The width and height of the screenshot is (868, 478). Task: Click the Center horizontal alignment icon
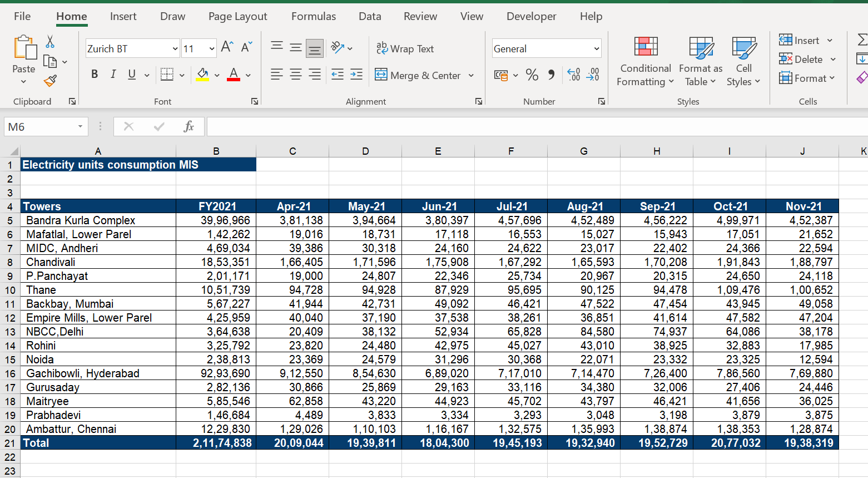296,75
